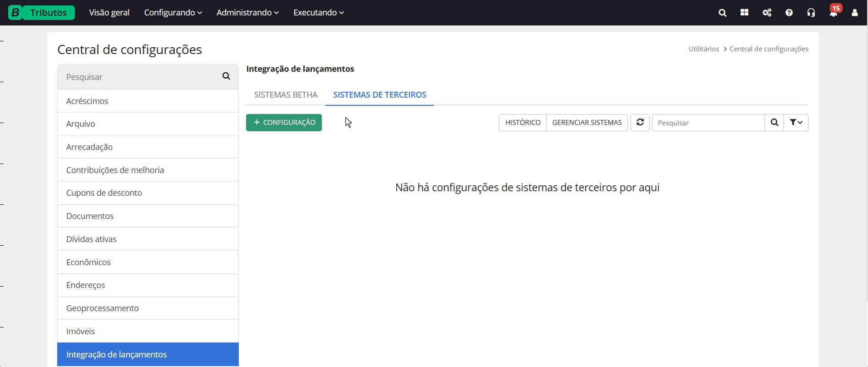
Task: Open the notifications bell with 15 badge
Action: click(834, 11)
